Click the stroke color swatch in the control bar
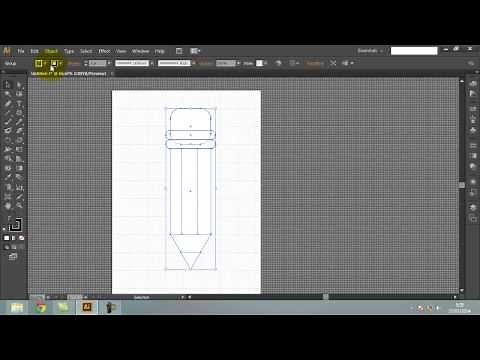 tap(54, 63)
